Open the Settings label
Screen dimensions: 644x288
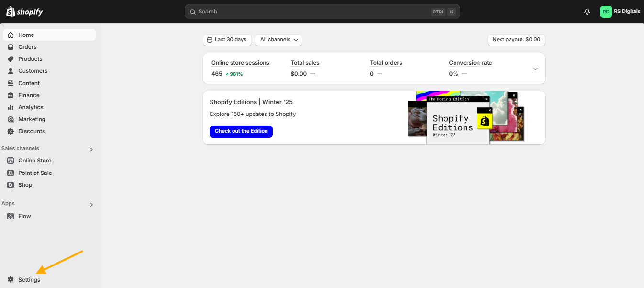(29, 280)
